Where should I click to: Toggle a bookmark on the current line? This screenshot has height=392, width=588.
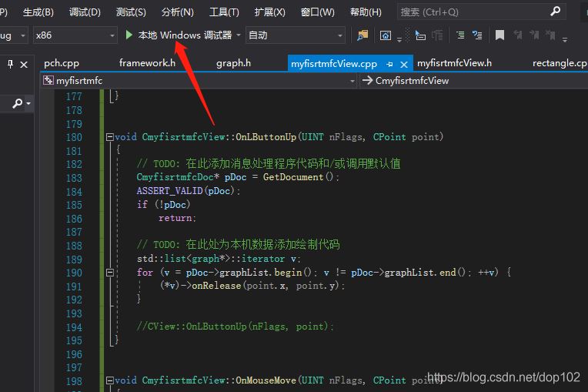[499, 35]
